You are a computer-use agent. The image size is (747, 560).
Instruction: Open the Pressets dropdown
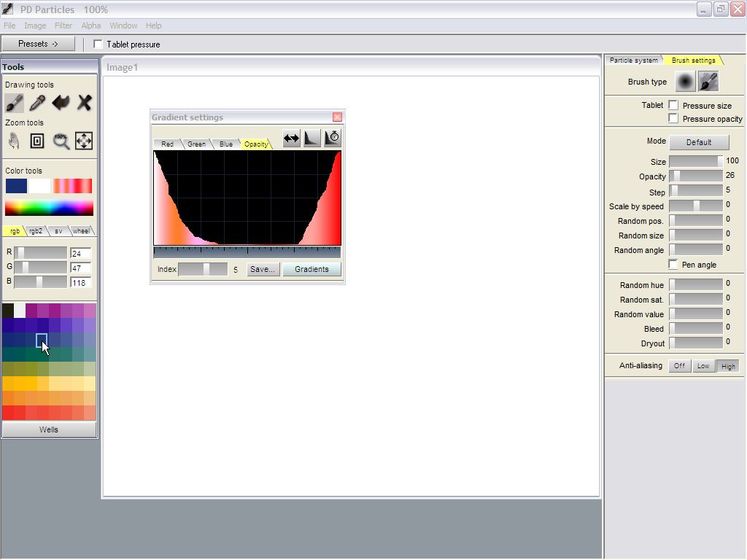point(38,44)
